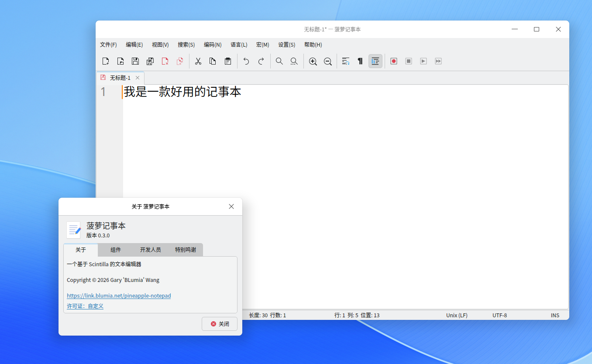Redo the last action
The width and height of the screenshot is (592, 364).
[261, 61]
